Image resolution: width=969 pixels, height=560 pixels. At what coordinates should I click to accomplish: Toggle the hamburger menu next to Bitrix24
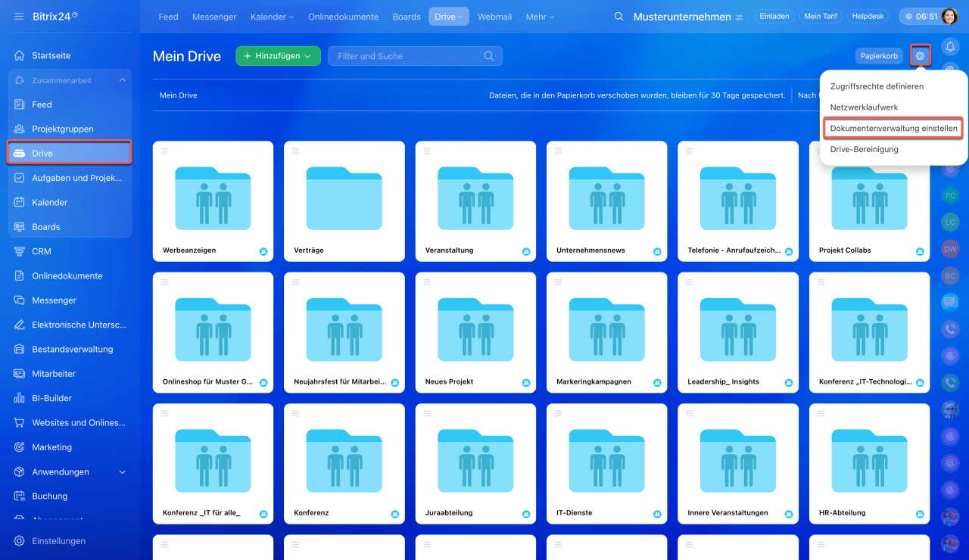click(x=19, y=16)
